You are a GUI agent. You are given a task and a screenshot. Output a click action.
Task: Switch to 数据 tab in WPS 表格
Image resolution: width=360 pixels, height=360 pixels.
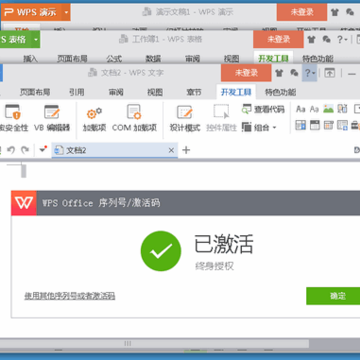click(x=153, y=59)
